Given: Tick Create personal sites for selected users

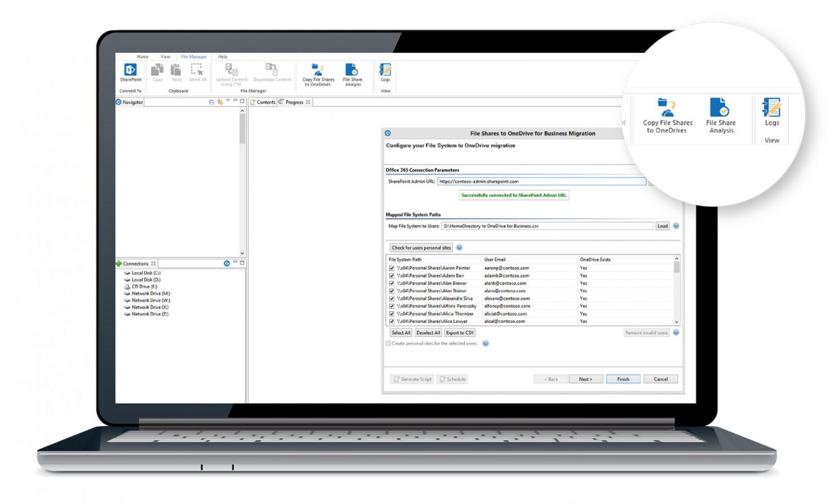Looking at the screenshot, I should coord(388,343).
